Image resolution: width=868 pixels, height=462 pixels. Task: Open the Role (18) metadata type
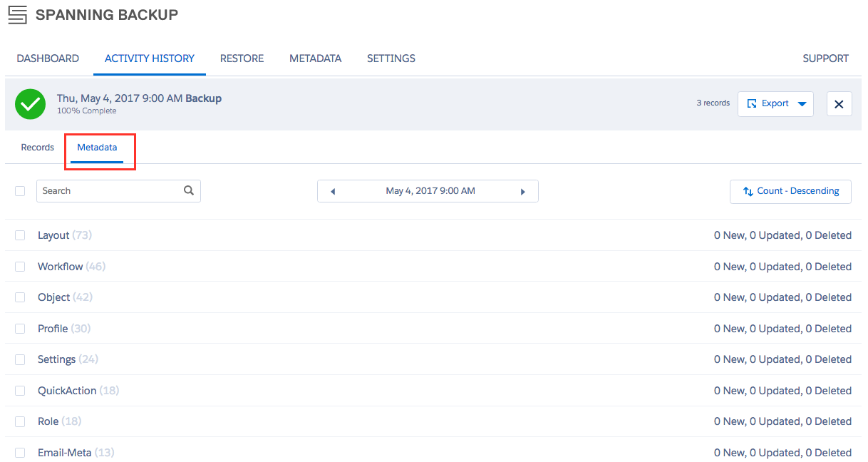pos(59,421)
